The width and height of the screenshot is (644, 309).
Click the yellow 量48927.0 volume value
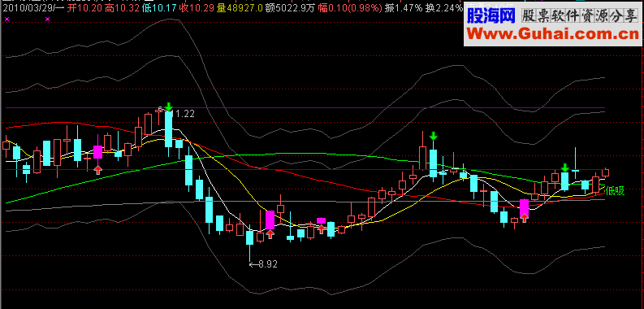tap(240, 7)
